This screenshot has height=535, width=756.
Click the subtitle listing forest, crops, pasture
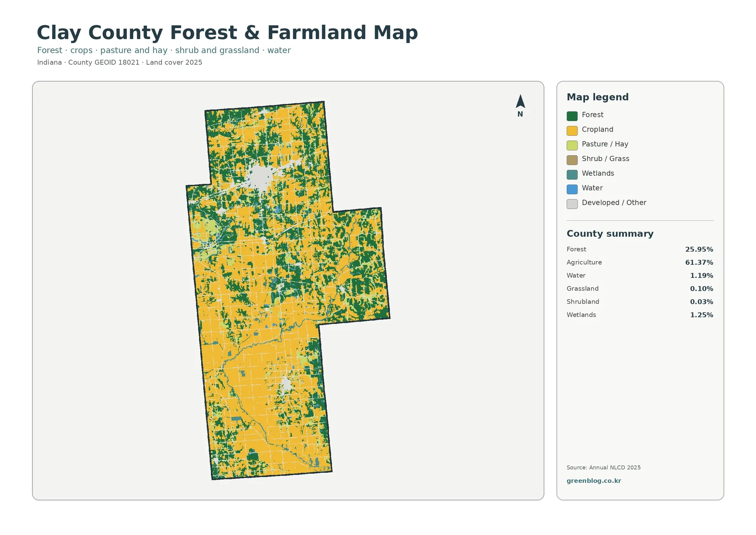pyautogui.click(x=164, y=50)
